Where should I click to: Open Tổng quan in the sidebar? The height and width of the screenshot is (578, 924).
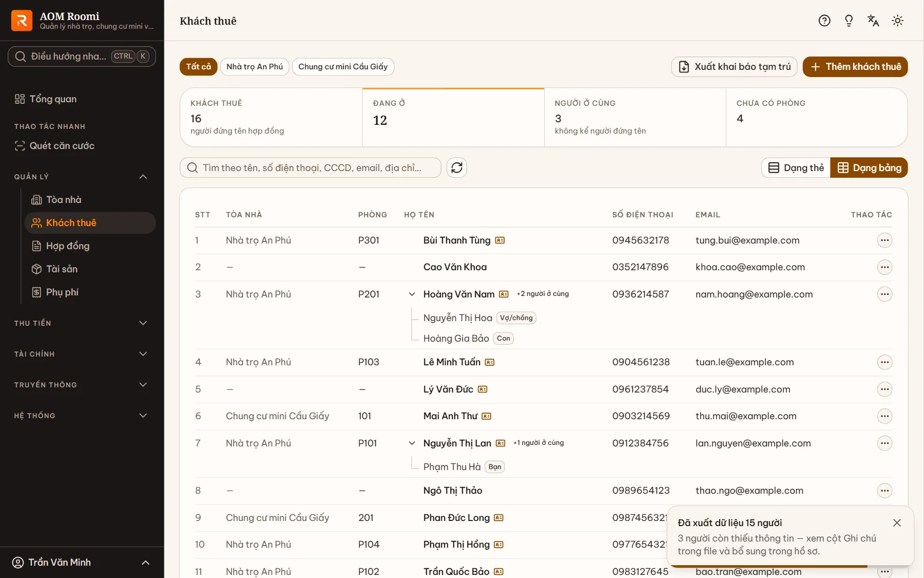(x=82, y=99)
